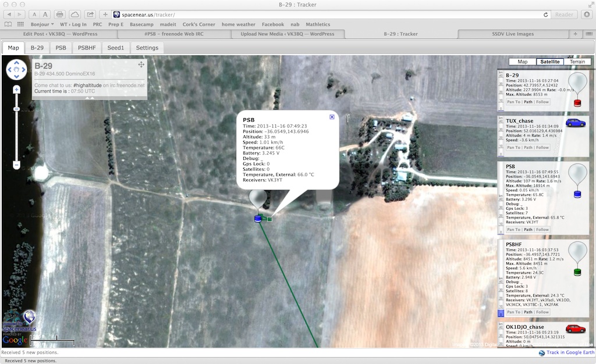Image resolution: width=596 pixels, height=364 pixels.
Task: Click the Safari share icon
Action: point(90,15)
